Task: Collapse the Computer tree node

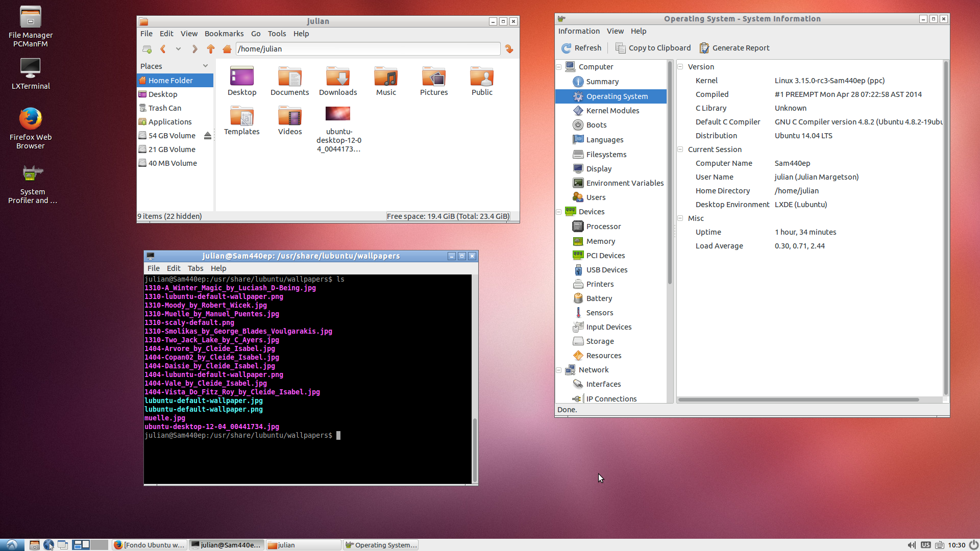Action: [x=559, y=67]
